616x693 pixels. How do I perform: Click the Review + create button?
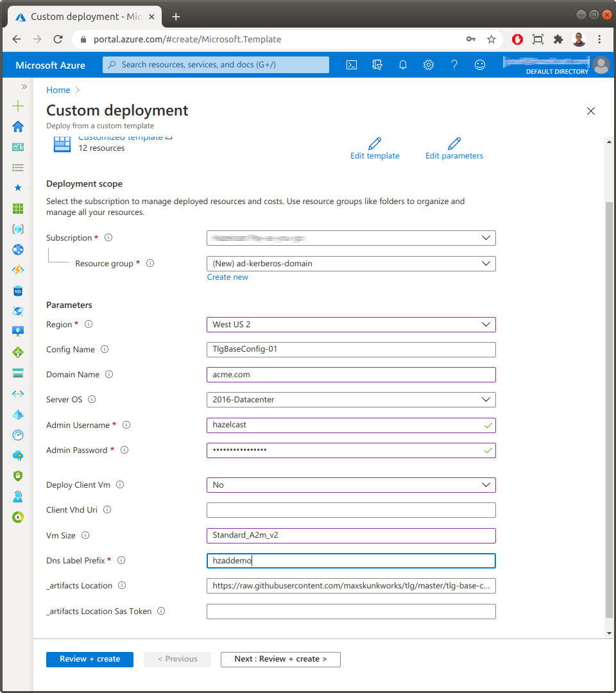[89, 659]
